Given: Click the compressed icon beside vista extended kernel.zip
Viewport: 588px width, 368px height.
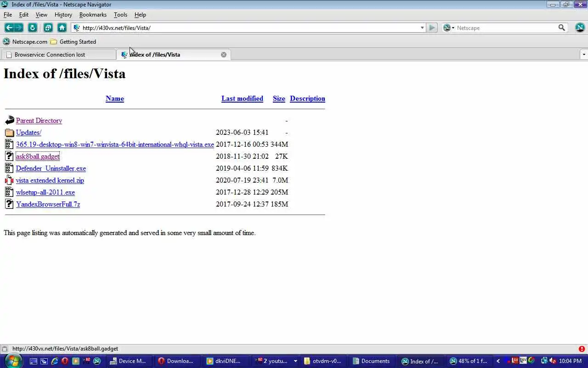Looking at the screenshot, I should 9,180.
